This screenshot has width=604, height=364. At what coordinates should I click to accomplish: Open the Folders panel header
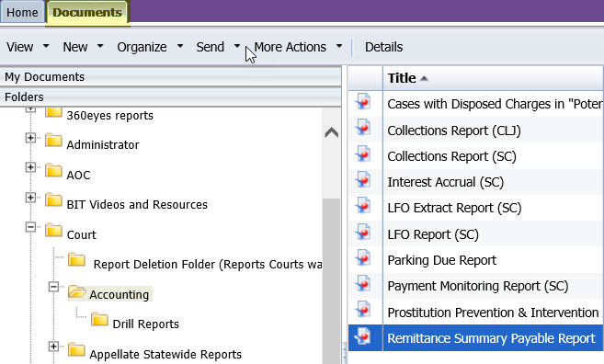pyautogui.click(x=171, y=97)
